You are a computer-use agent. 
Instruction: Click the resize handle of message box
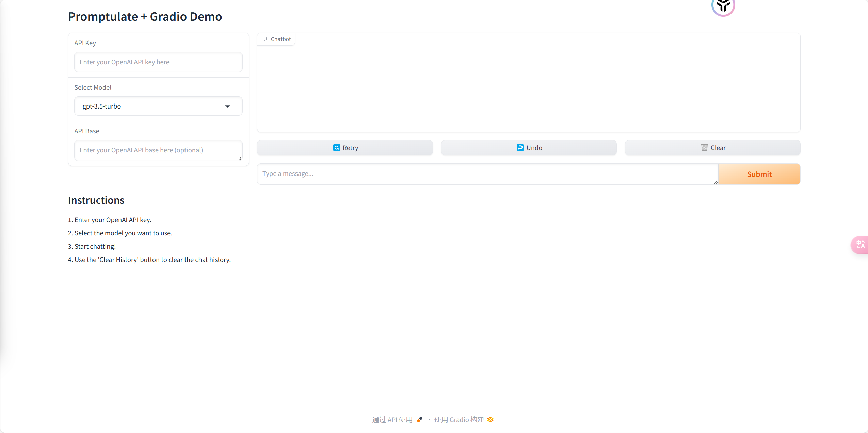[x=716, y=182]
